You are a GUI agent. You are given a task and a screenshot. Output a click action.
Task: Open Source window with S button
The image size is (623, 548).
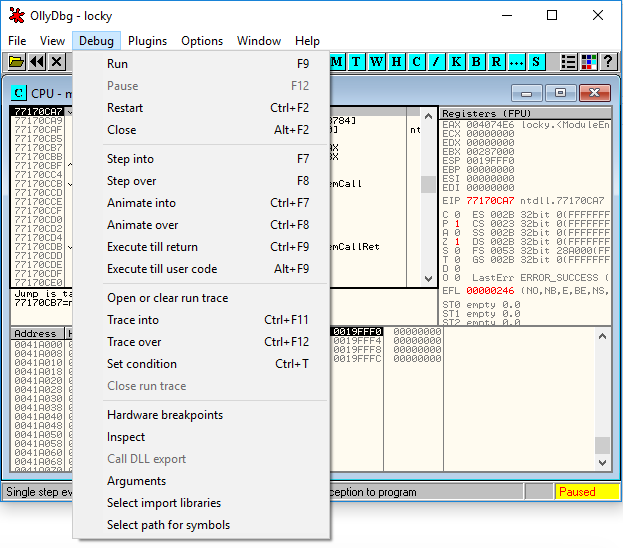[536, 62]
